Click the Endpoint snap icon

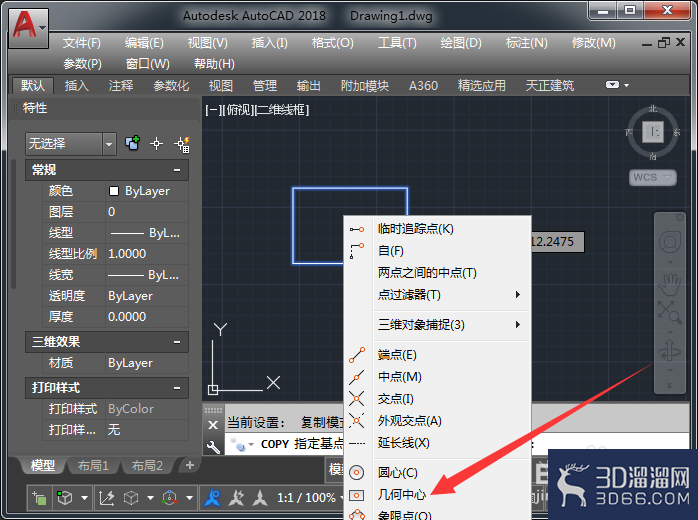[357, 355]
